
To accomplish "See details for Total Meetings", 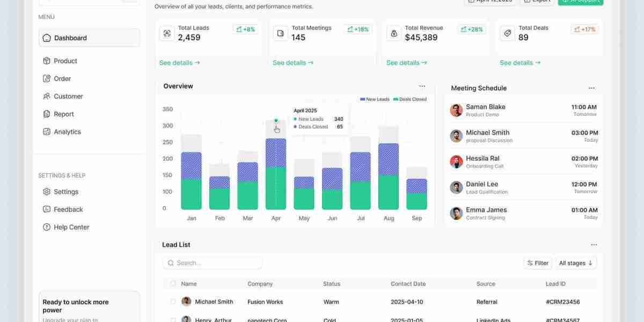I will coord(293,63).
